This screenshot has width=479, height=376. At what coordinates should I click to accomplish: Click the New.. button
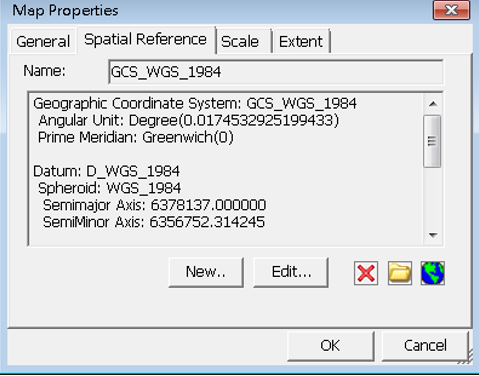pos(206,272)
